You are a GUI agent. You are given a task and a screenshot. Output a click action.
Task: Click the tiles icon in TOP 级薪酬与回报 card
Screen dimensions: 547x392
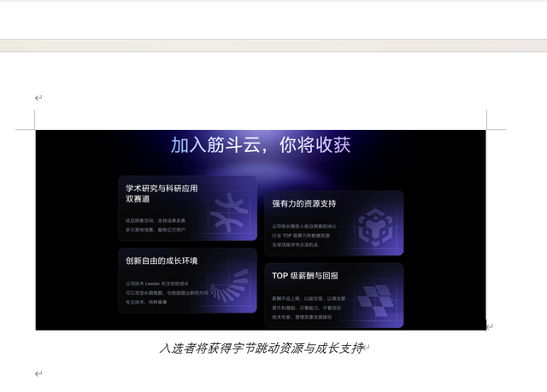376,301
